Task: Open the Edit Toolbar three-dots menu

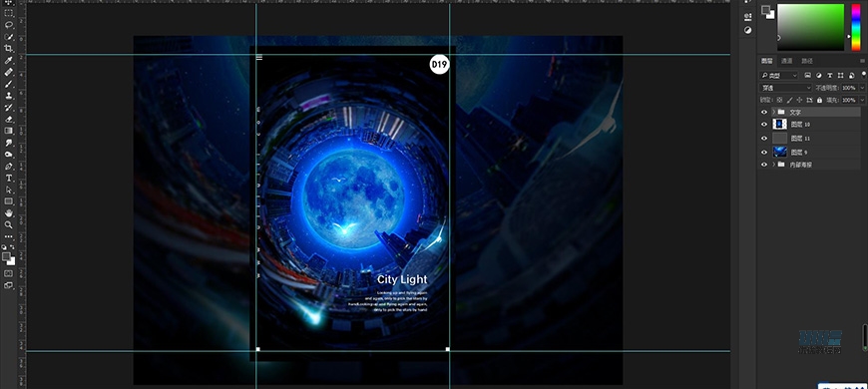Action: click(9, 236)
